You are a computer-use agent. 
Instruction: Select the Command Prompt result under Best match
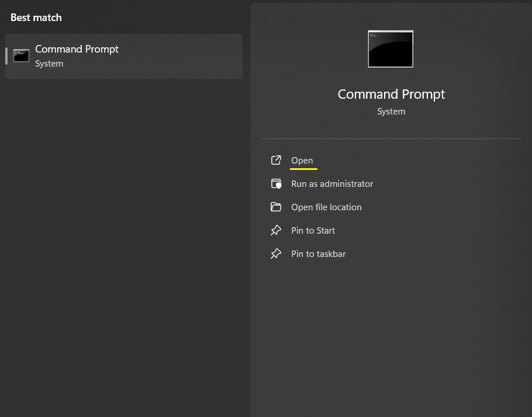[x=124, y=56]
